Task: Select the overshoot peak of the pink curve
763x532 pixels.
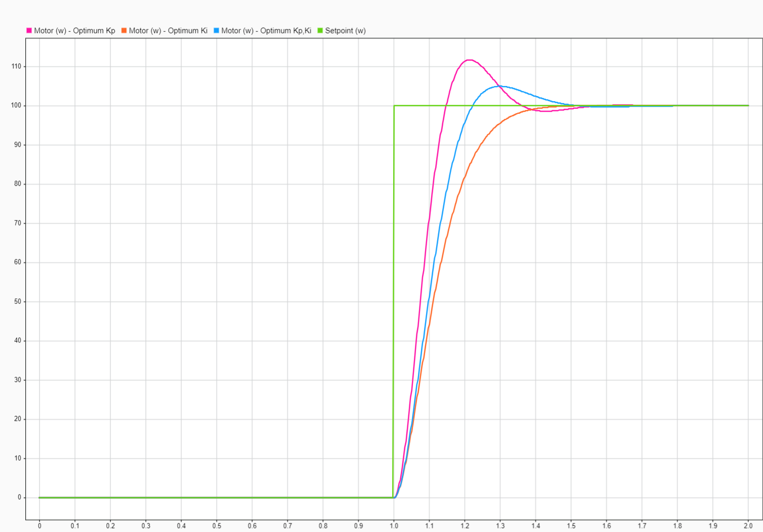Action: coord(469,60)
